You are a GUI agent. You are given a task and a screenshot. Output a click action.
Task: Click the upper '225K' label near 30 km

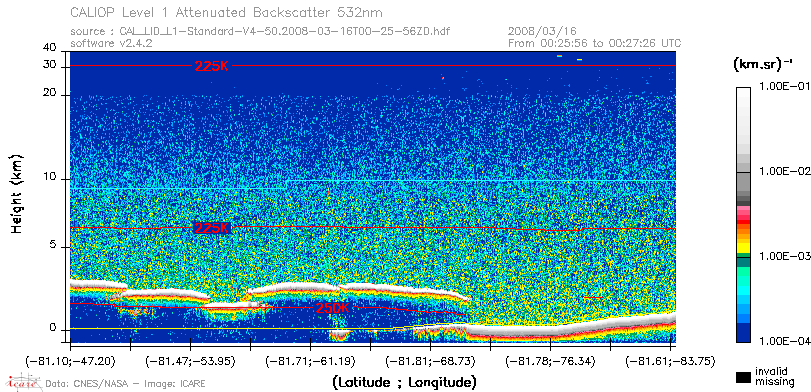211,66
